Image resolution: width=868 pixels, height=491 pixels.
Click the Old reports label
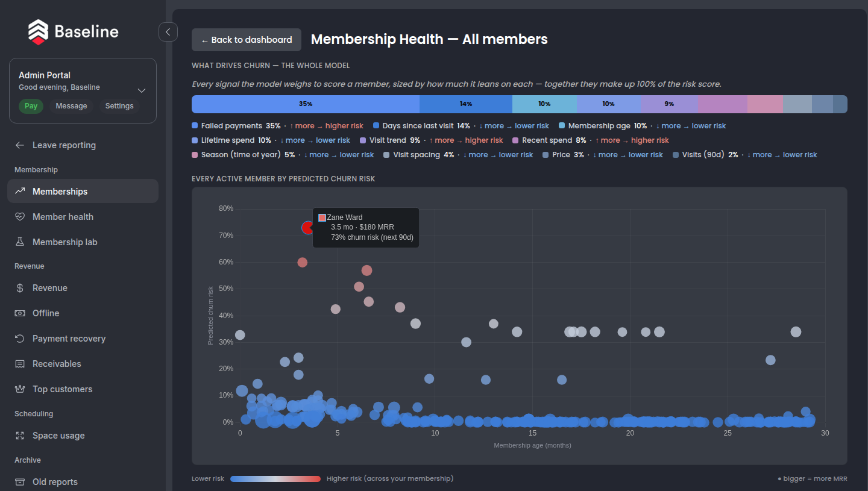pyautogui.click(x=55, y=482)
